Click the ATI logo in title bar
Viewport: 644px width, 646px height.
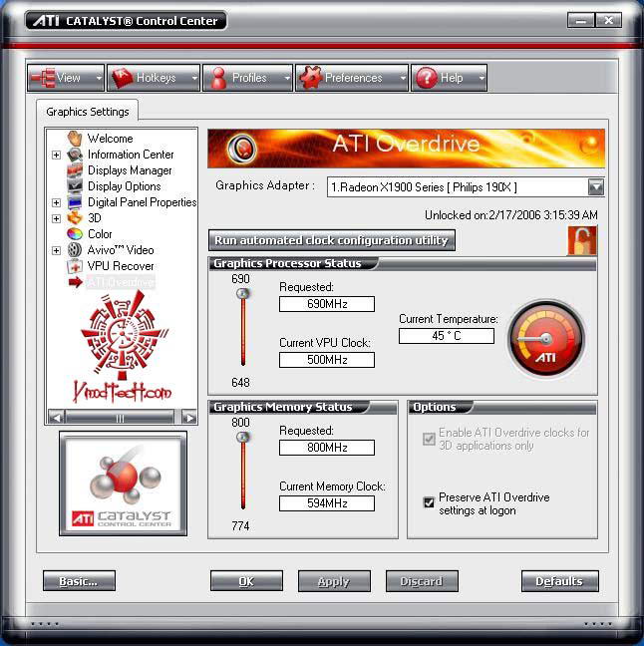(46, 21)
